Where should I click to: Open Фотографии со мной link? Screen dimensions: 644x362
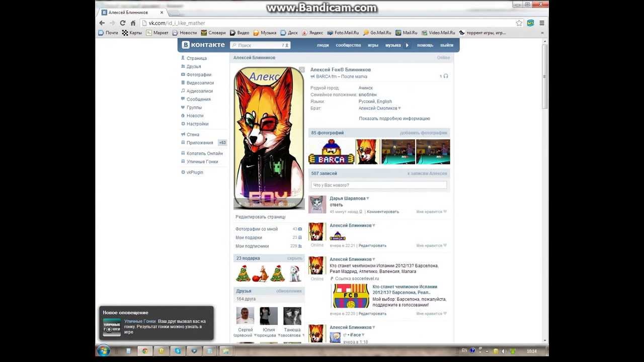pos(257,229)
